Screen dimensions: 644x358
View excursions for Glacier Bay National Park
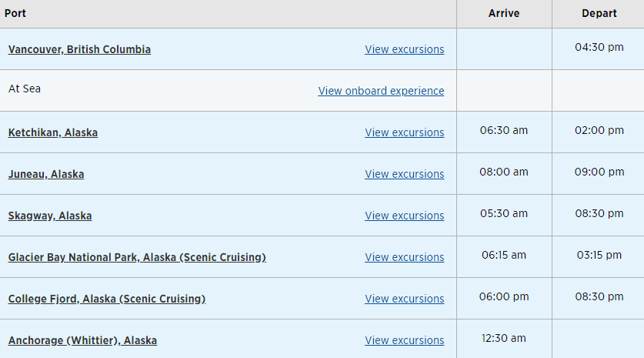(x=405, y=257)
